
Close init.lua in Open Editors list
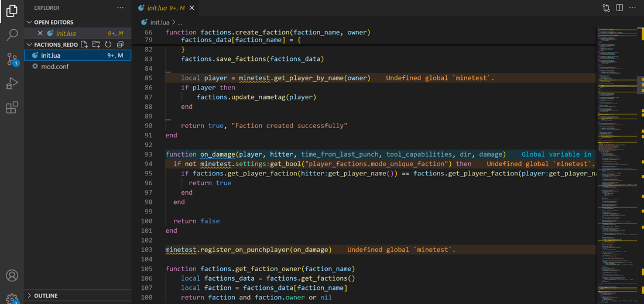(40, 33)
